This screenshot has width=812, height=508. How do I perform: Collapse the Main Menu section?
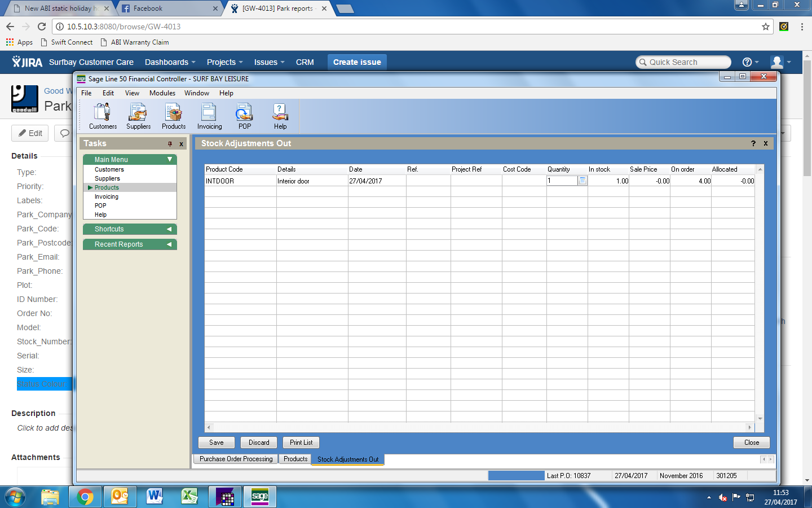pos(169,160)
